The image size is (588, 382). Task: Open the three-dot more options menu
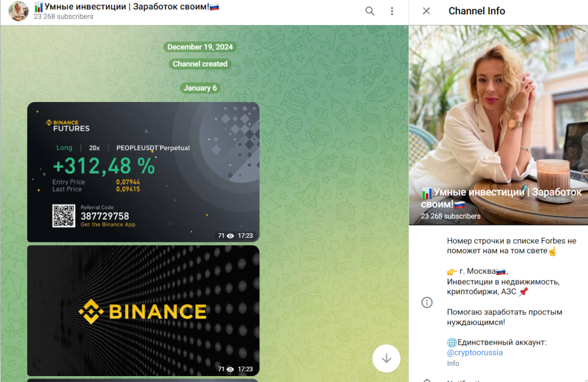point(392,11)
